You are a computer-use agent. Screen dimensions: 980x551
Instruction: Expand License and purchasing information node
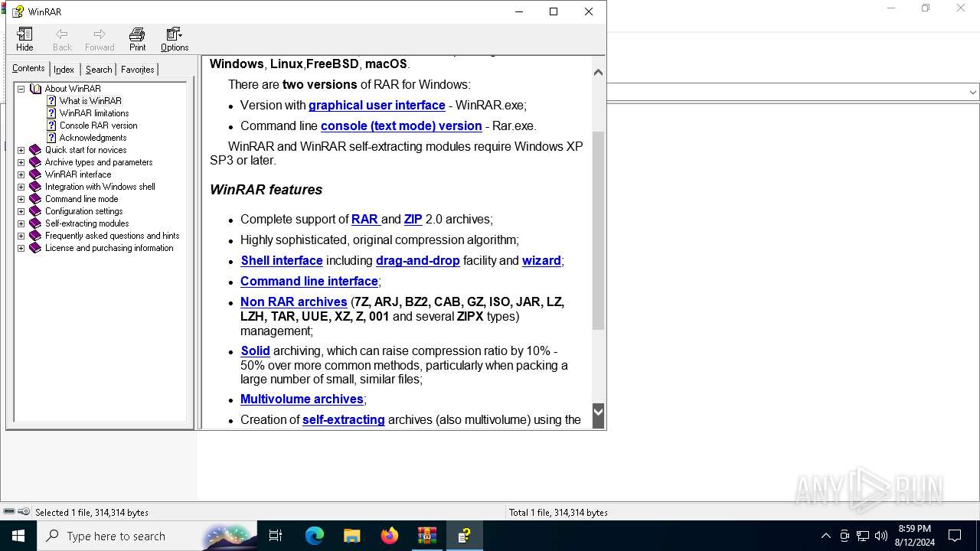[21, 248]
